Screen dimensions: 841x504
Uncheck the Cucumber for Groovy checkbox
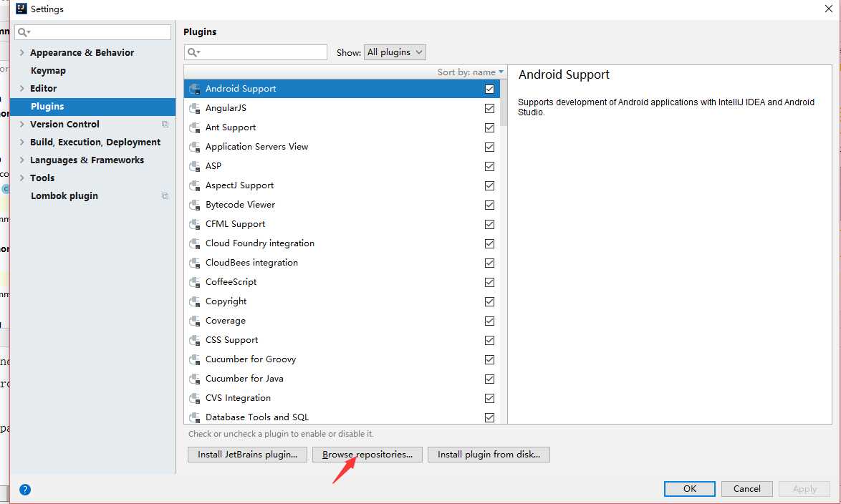pos(490,359)
